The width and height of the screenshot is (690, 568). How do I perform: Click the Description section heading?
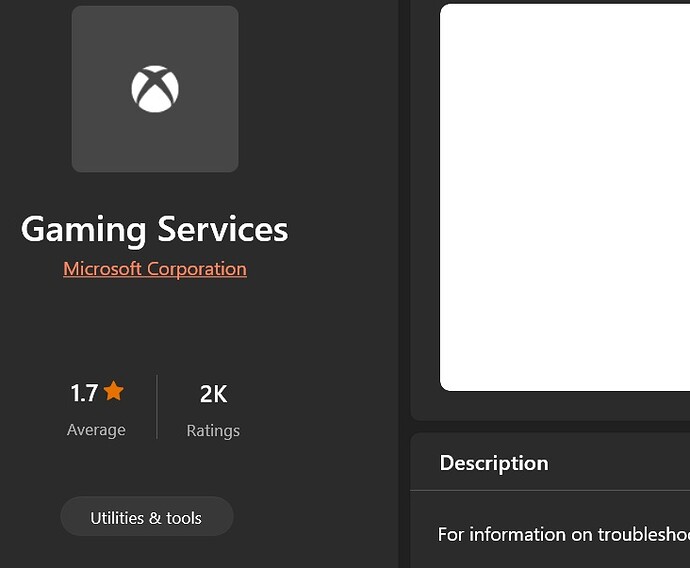click(x=494, y=463)
